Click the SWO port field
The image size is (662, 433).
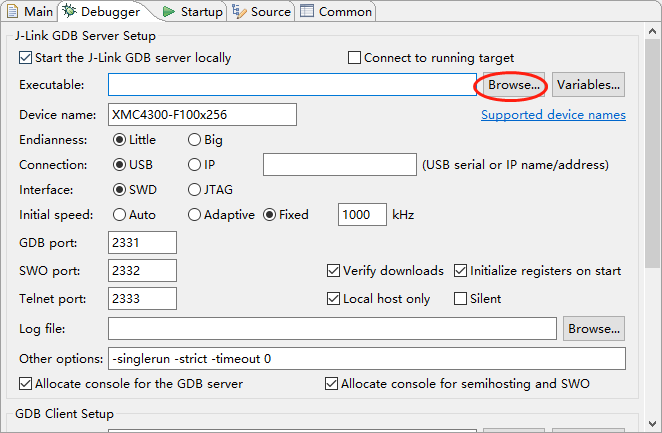tap(142, 271)
